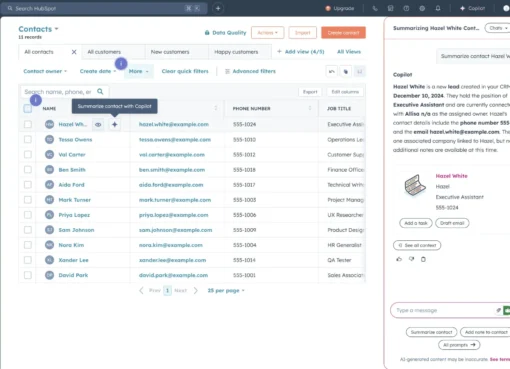Open All prompts button
Viewport: 510px width, 369px height.
459,345
